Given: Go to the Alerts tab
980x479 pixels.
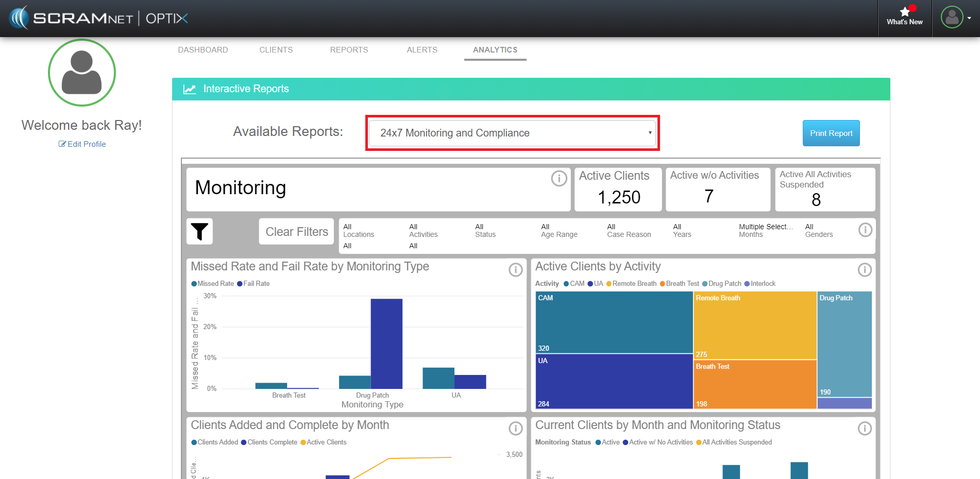Looking at the screenshot, I should (x=422, y=50).
